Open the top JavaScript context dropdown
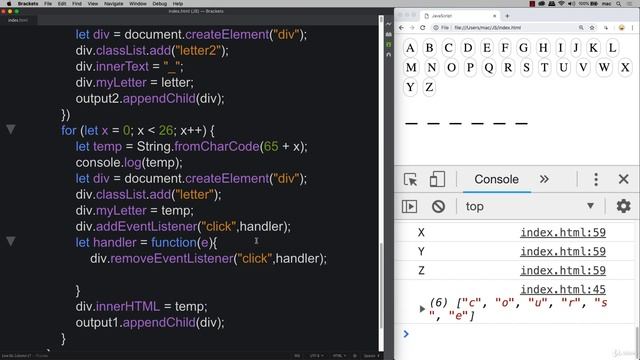 click(x=530, y=207)
